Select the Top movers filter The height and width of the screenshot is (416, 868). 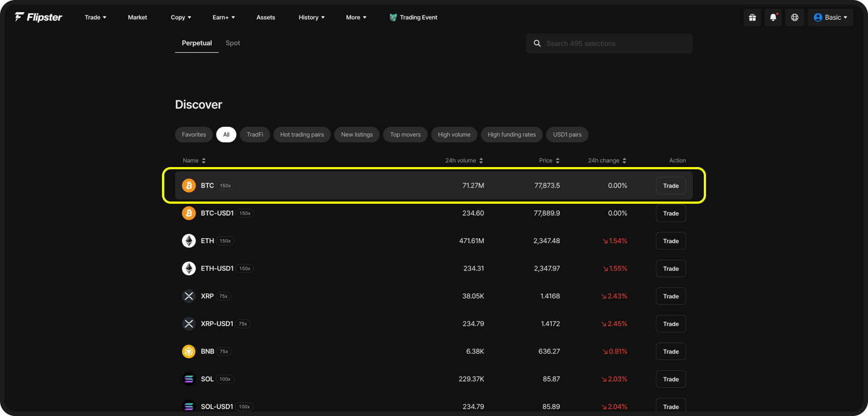405,135
